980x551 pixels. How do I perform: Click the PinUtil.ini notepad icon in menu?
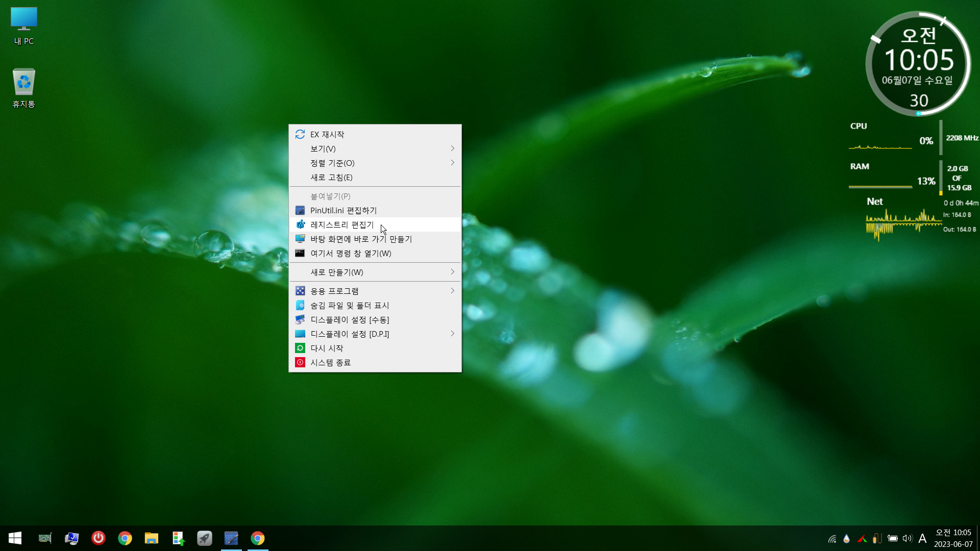300,210
